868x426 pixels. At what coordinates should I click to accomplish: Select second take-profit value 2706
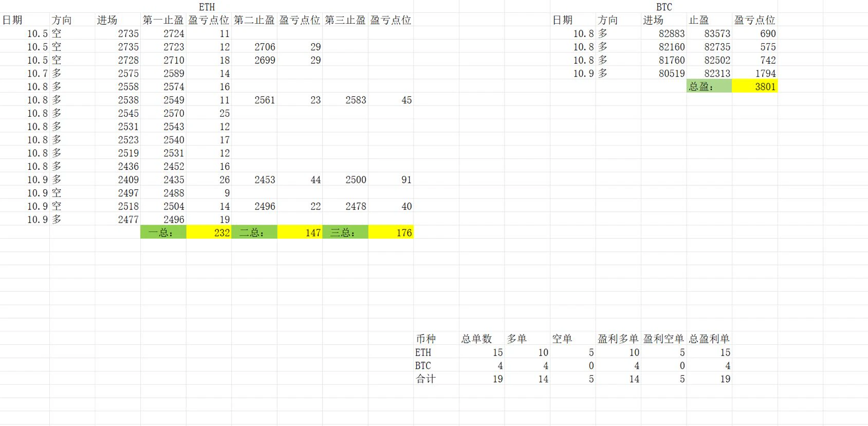point(254,47)
